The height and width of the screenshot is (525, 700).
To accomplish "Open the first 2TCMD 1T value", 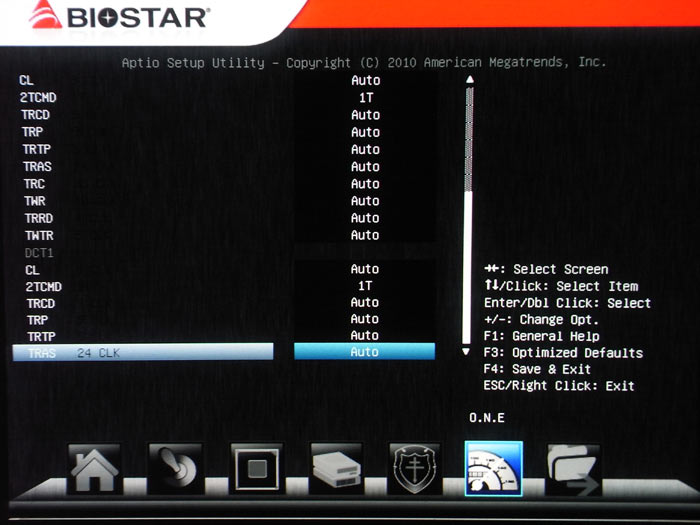I will click(x=366, y=98).
